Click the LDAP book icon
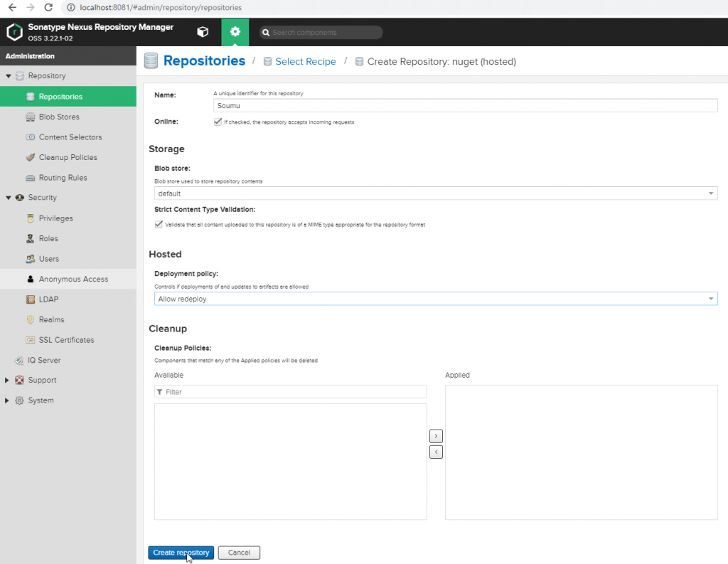728x564 pixels. pyautogui.click(x=30, y=299)
